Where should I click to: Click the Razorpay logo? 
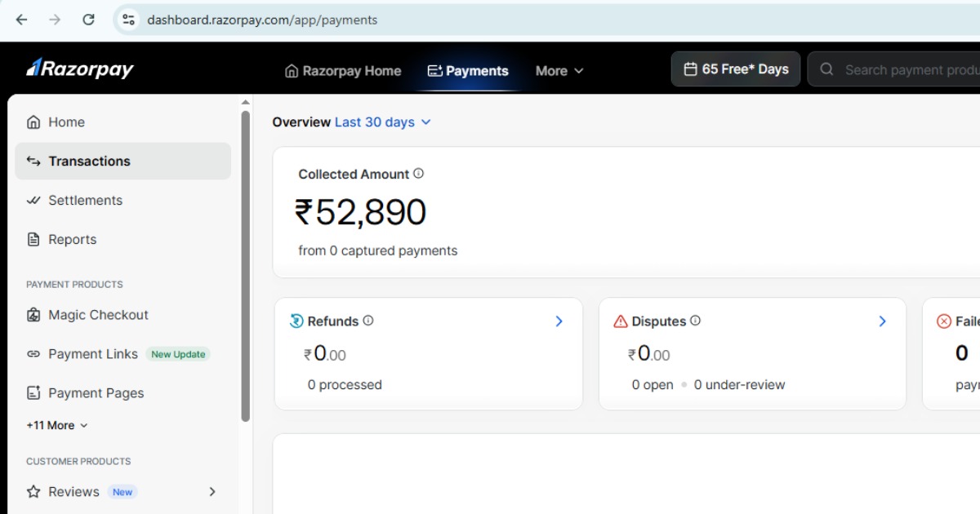point(79,69)
